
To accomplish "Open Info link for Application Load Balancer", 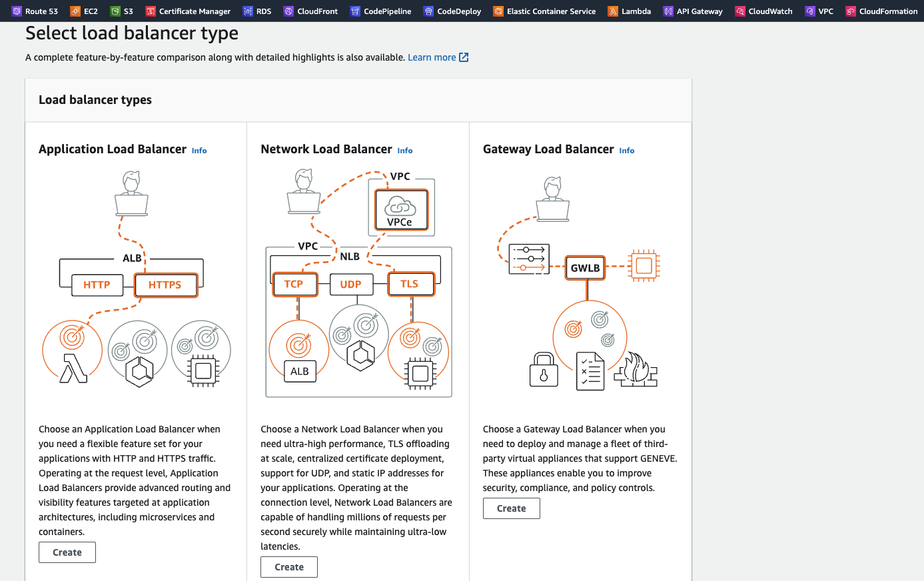I will coord(199,151).
